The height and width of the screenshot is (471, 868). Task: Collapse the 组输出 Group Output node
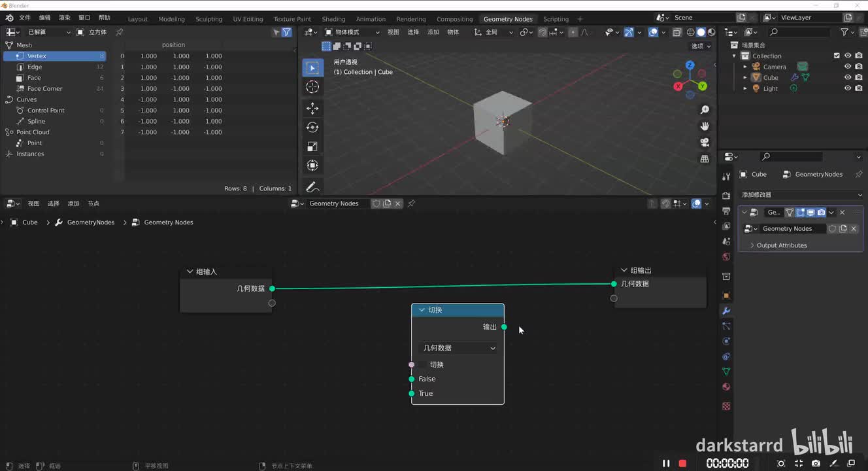coord(624,270)
